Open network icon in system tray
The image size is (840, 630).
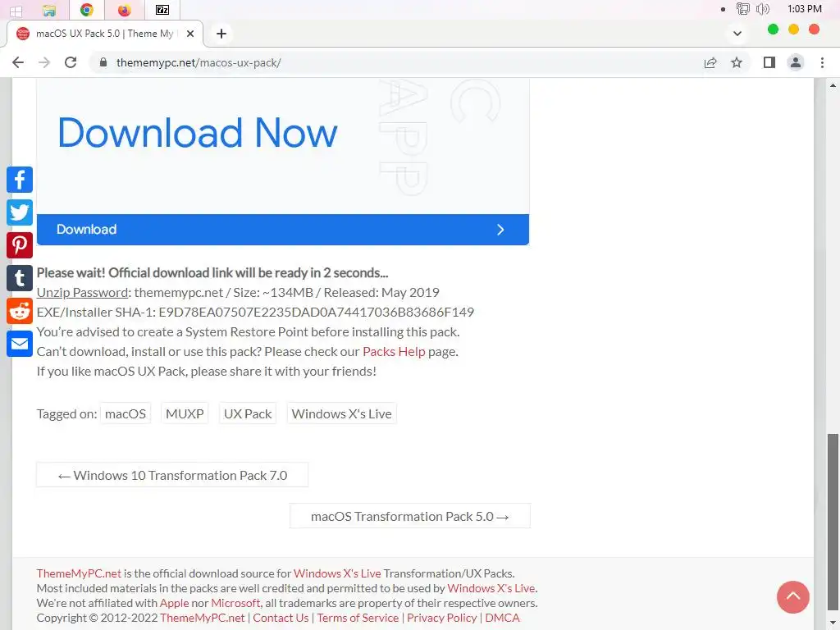pos(742,9)
